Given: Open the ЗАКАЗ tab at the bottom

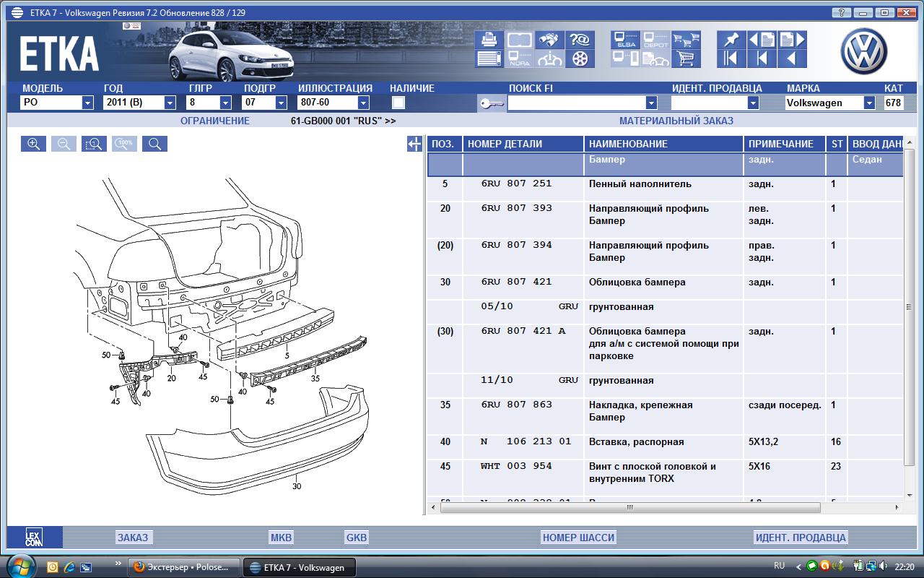Looking at the screenshot, I should coord(132,538).
